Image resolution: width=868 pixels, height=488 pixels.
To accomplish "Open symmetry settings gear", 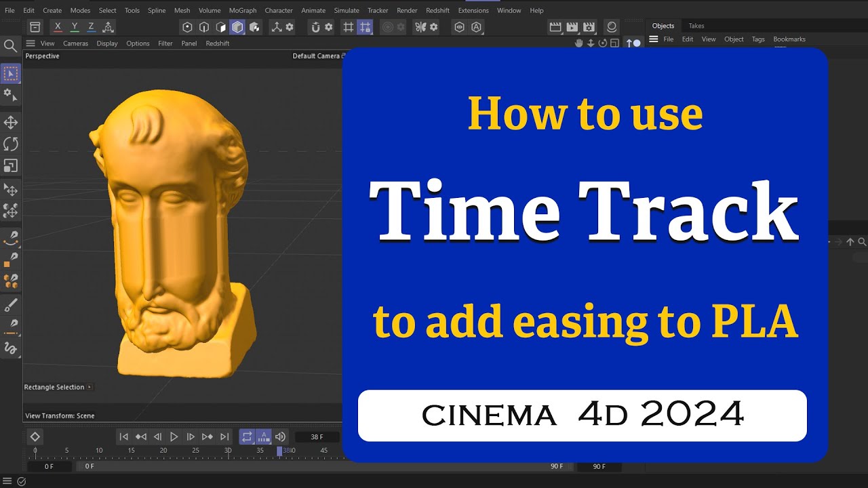I will pyautogui.click(x=434, y=27).
